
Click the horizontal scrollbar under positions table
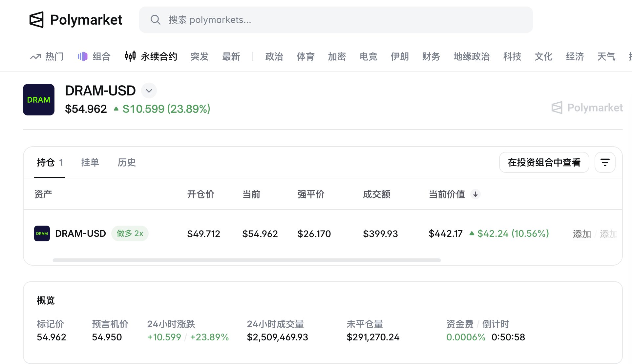point(247,260)
